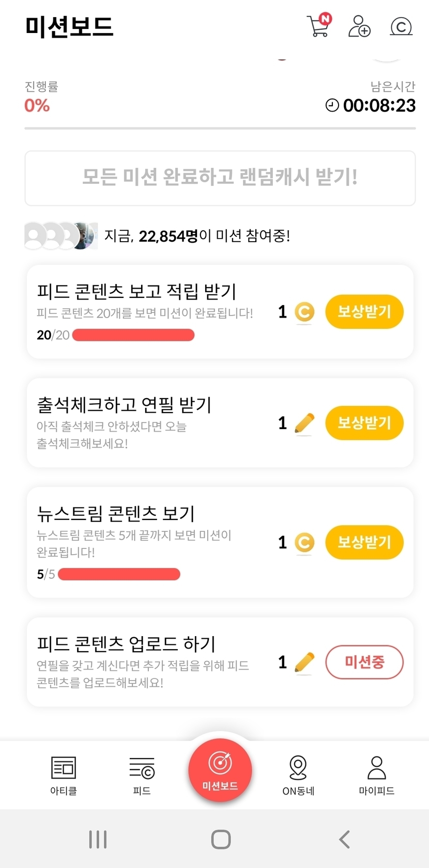This screenshot has height=868, width=429.
Task: Tap 보상받기 for 뉴스트림 콘텐츠 보기
Action: pos(364,542)
